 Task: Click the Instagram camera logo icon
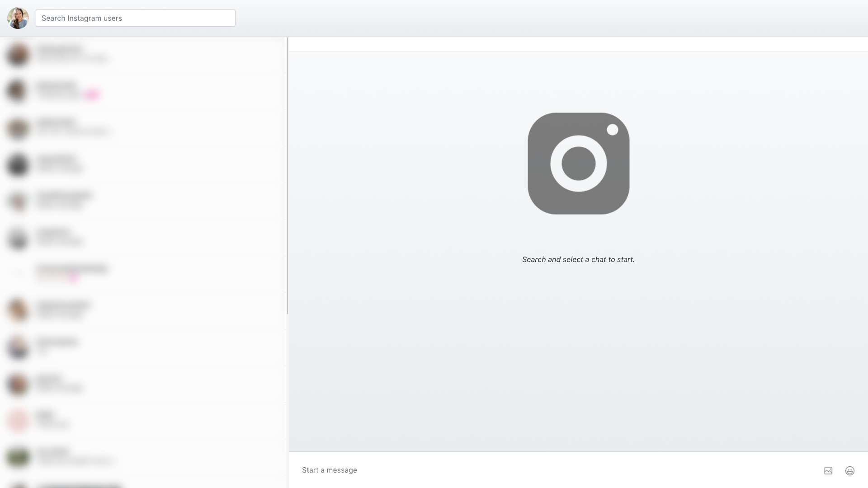[x=578, y=163]
